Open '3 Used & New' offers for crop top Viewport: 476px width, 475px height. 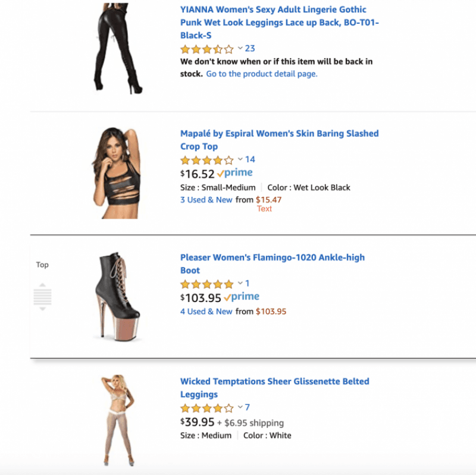[206, 200]
